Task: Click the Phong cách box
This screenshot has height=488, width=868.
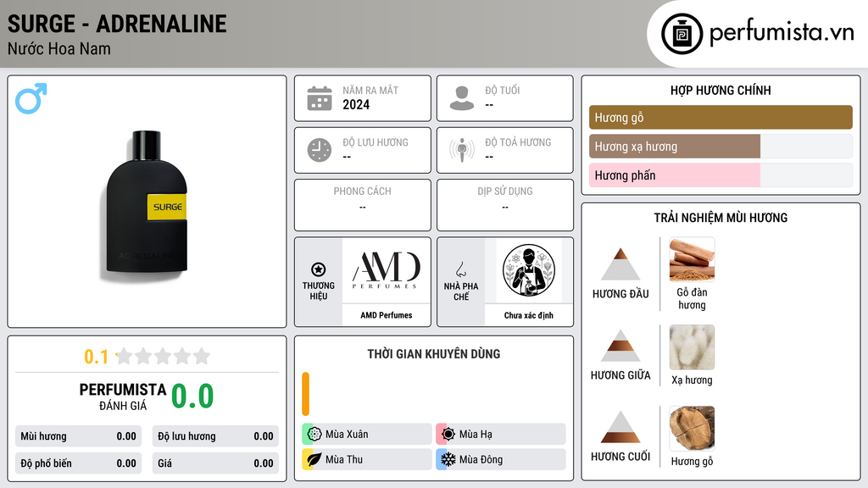Action: pos(363,205)
